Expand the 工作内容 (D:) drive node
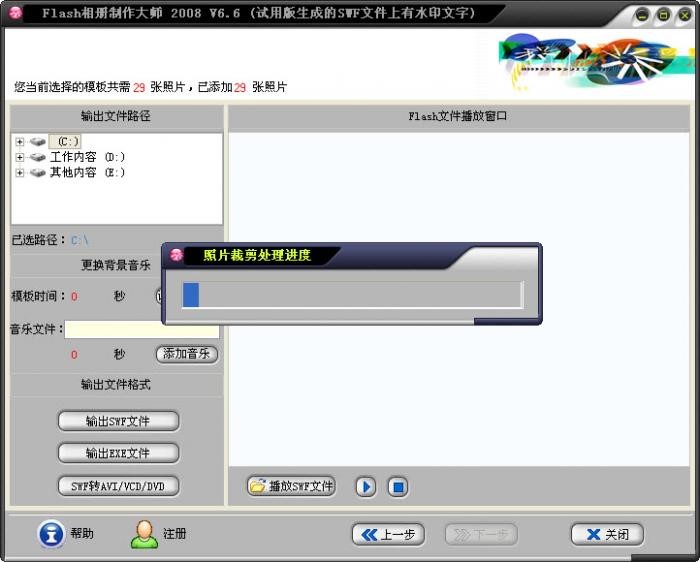 (19, 157)
